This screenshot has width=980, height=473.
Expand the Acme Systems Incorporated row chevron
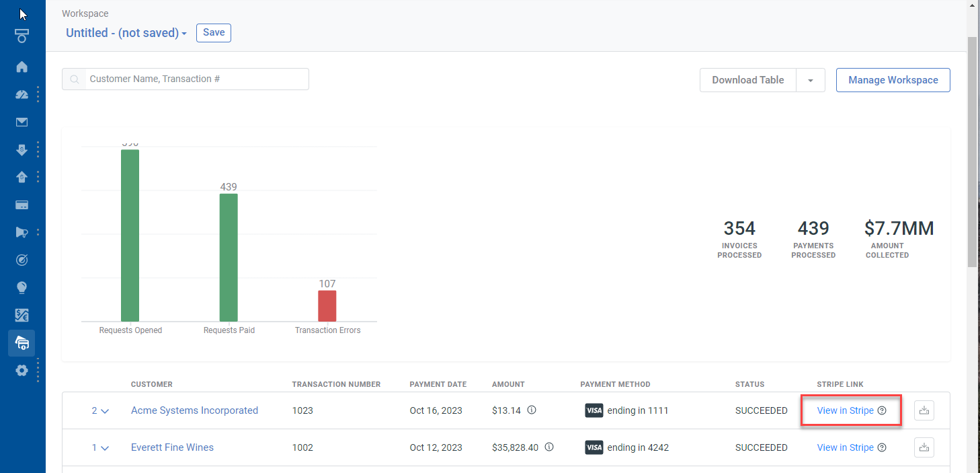(100, 411)
